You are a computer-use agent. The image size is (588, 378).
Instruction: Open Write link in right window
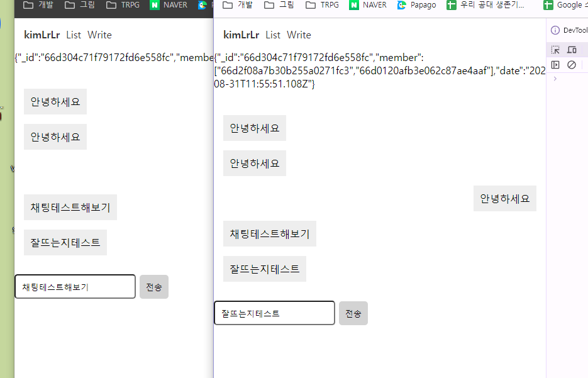pyautogui.click(x=299, y=35)
